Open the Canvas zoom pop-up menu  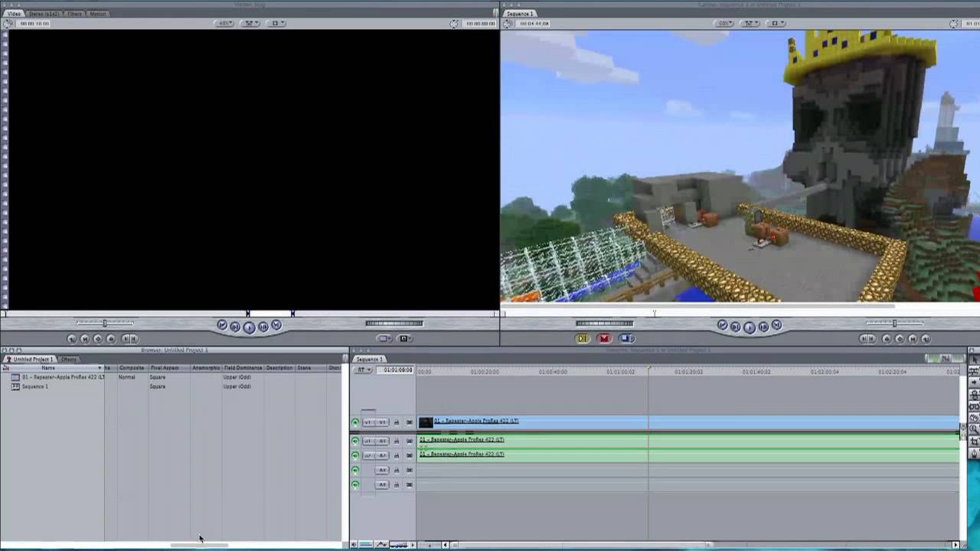pos(724,23)
